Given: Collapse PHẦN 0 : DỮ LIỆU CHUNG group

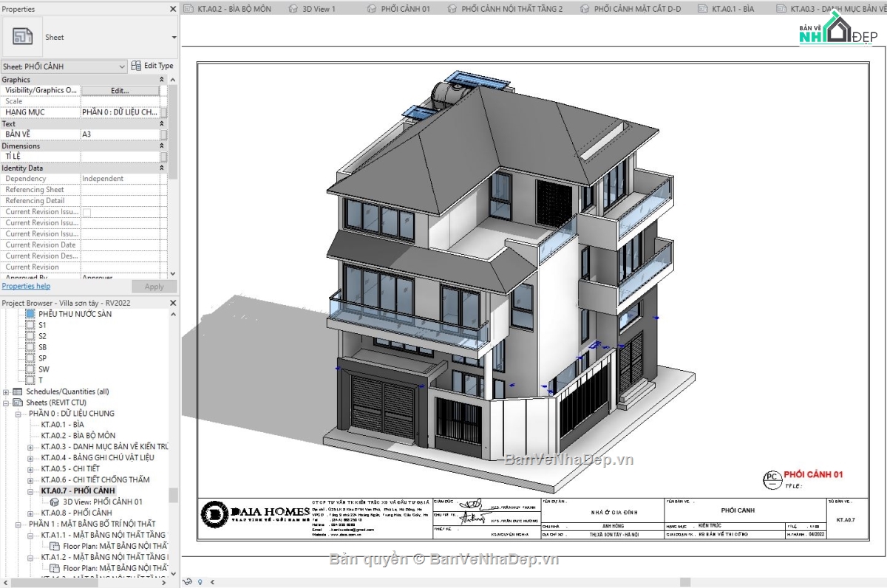Looking at the screenshot, I should 18,414.
